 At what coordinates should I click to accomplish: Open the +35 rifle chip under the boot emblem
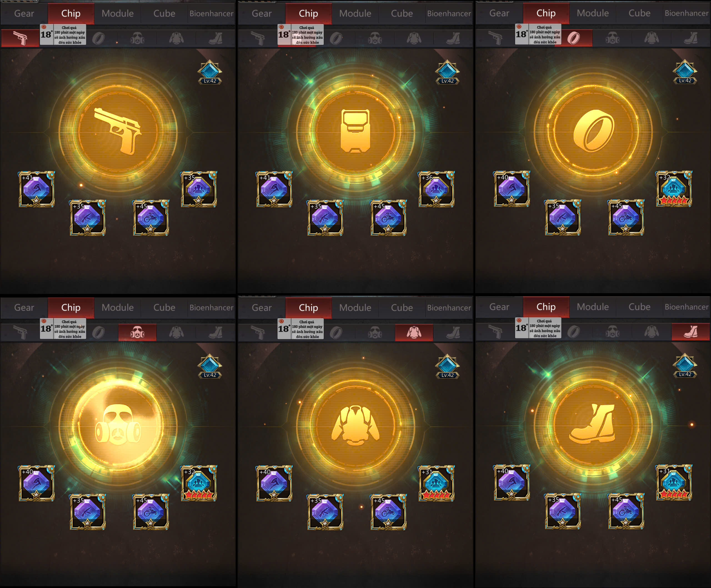[563, 511]
